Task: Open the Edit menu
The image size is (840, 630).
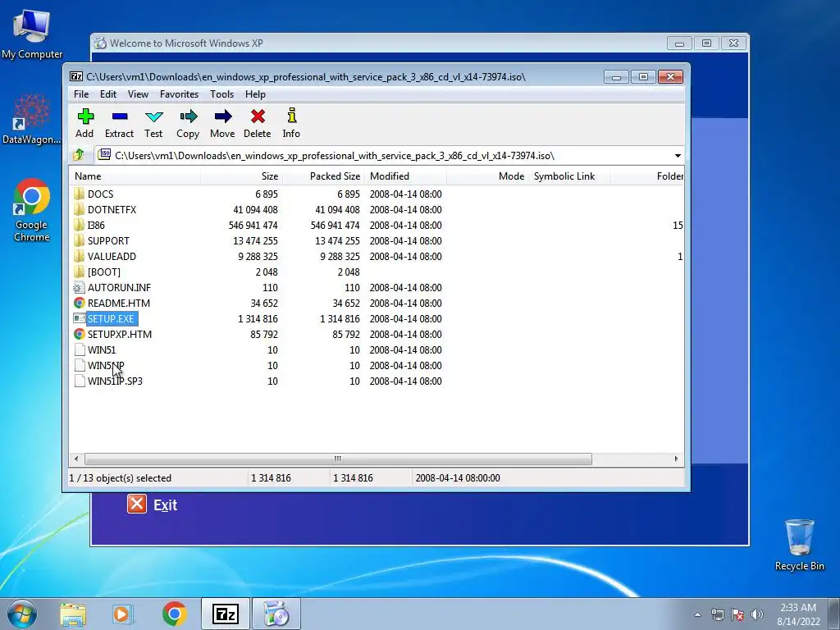Action: pos(108,94)
